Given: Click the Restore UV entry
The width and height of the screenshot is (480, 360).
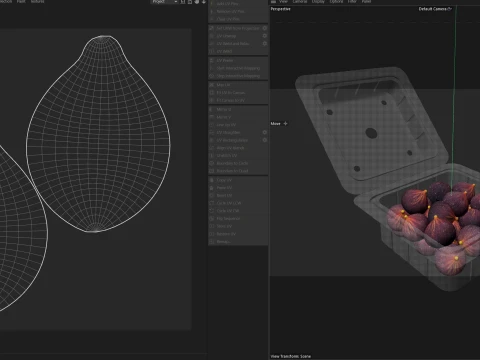Looking at the screenshot, I should click(x=238, y=234).
